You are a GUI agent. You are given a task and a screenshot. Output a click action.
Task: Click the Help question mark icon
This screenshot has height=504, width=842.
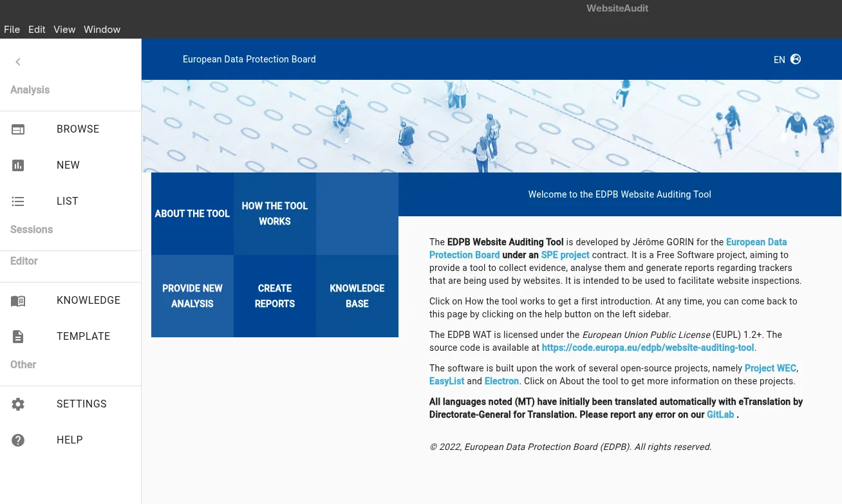click(x=18, y=440)
